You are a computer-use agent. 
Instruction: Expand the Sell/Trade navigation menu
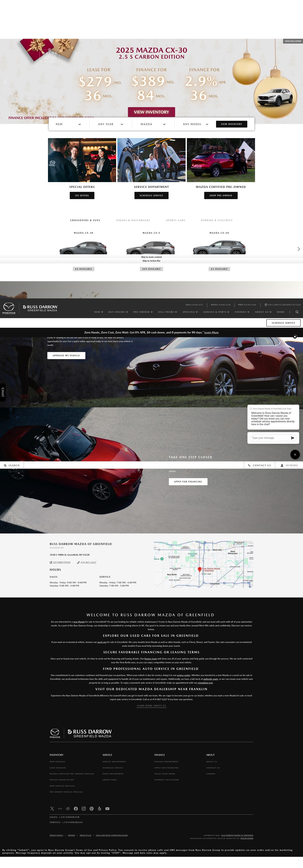pos(168,312)
